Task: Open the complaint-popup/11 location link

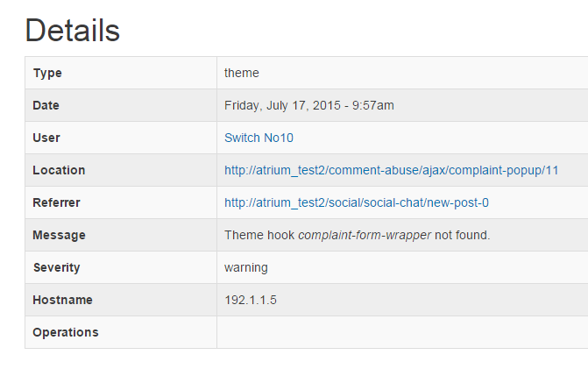Action: click(392, 170)
